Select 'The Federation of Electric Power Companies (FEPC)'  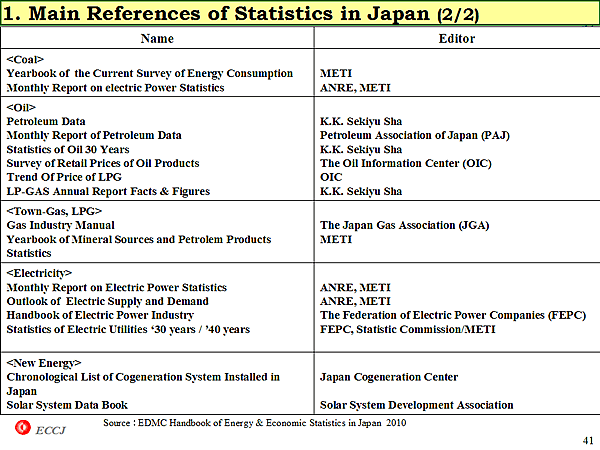[x=453, y=315]
